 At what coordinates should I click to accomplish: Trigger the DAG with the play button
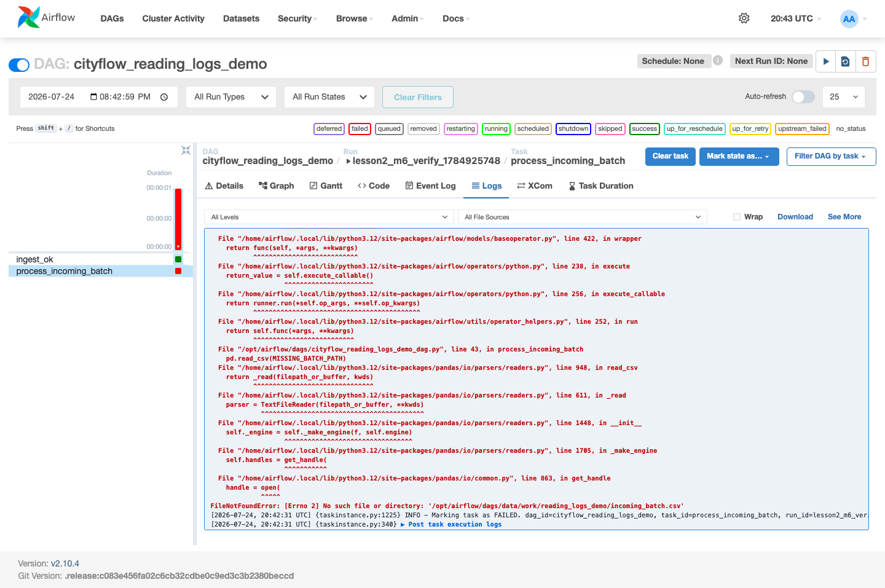click(826, 61)
